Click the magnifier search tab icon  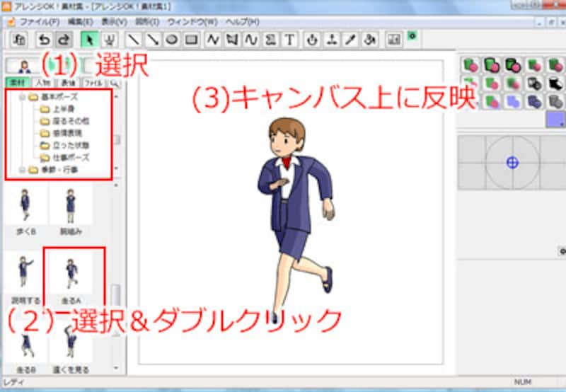[114, 83]
